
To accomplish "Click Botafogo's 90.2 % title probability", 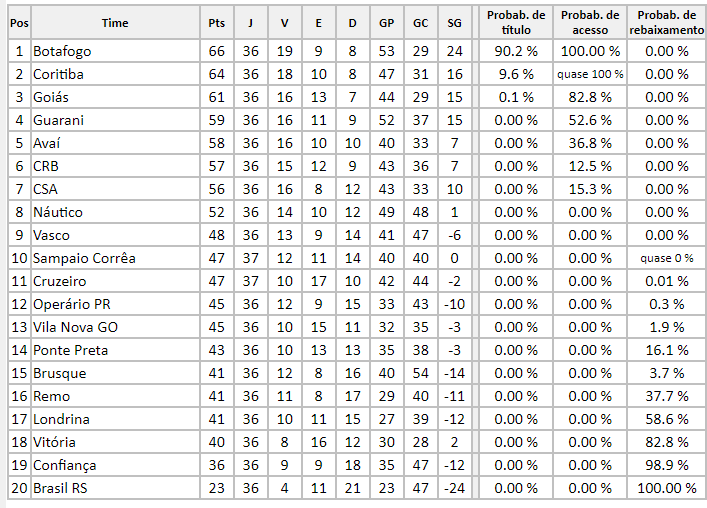I will 516,51.
